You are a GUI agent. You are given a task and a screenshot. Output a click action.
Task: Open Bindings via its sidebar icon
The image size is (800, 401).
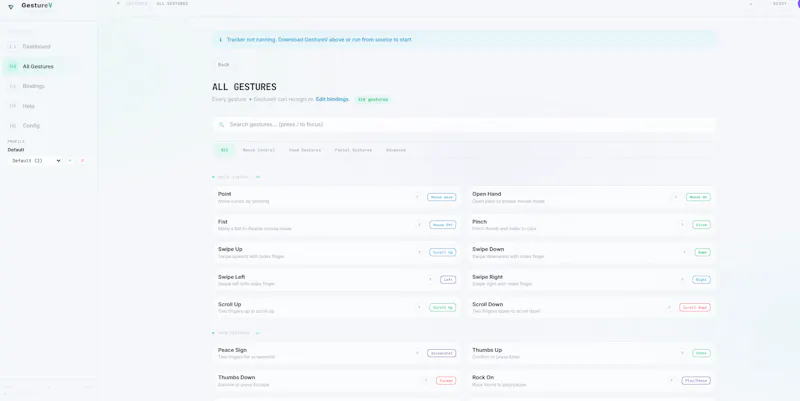pyautogui.click(x=13, y=86)
